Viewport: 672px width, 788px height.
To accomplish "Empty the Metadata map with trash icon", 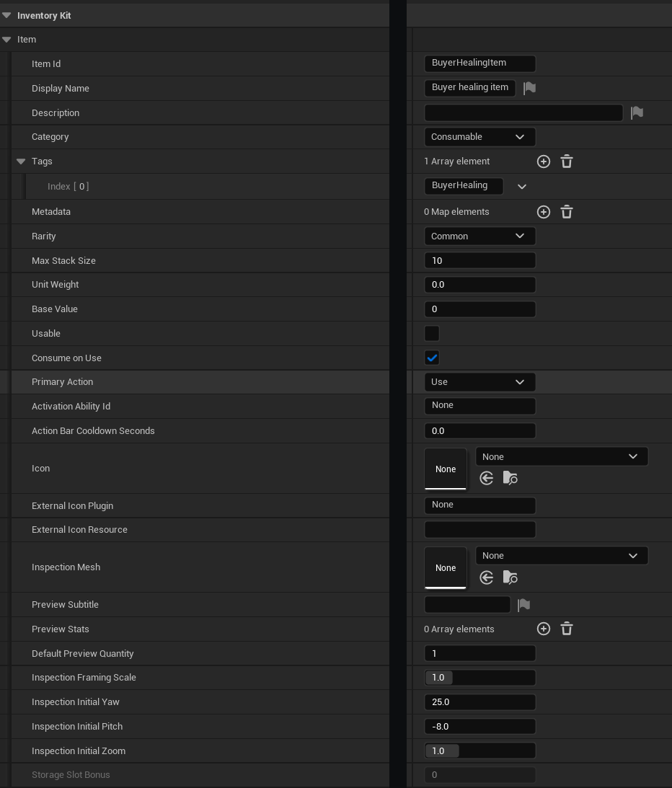I will 567,212.
